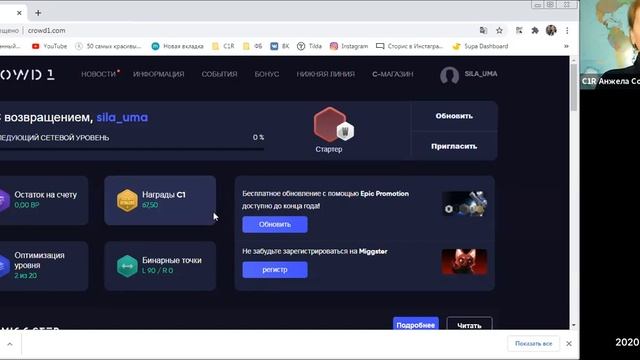Open the Информация menu
This screenshot has width=640, height=360.
coord(158,74)
